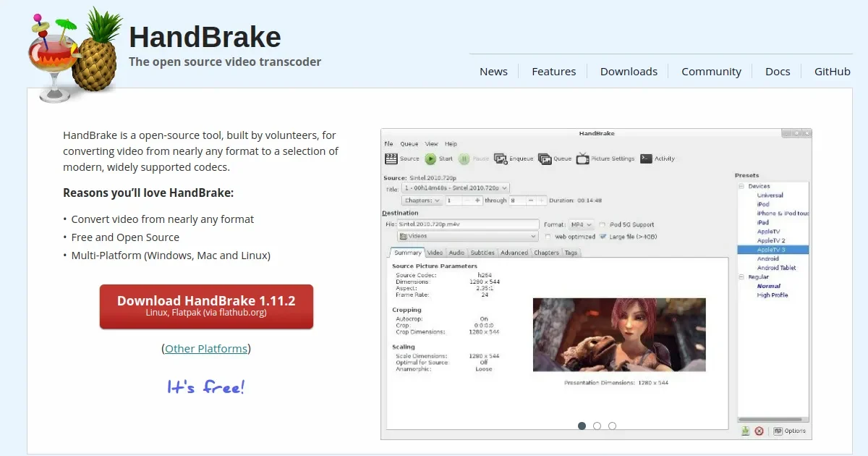The image size is (868, 456).
Task: Select the first filled carousel dot
Action: pos(582,426)
